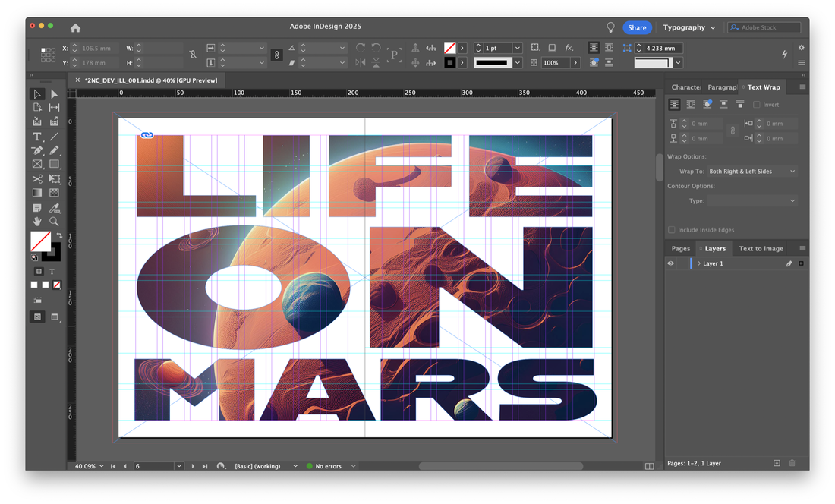Click the Content Placer tool
This screenshot has width=835, height=504.
(x=55, y=122)
